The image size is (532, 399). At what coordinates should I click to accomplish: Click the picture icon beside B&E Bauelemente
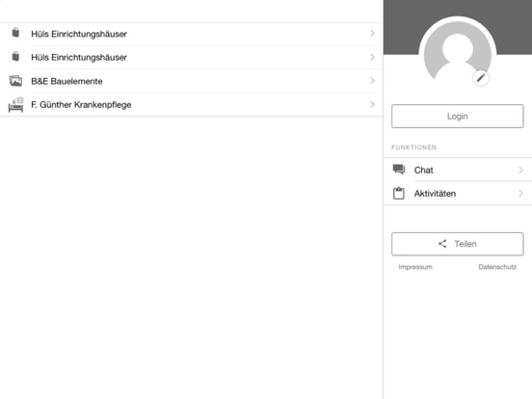coord(15,81)
